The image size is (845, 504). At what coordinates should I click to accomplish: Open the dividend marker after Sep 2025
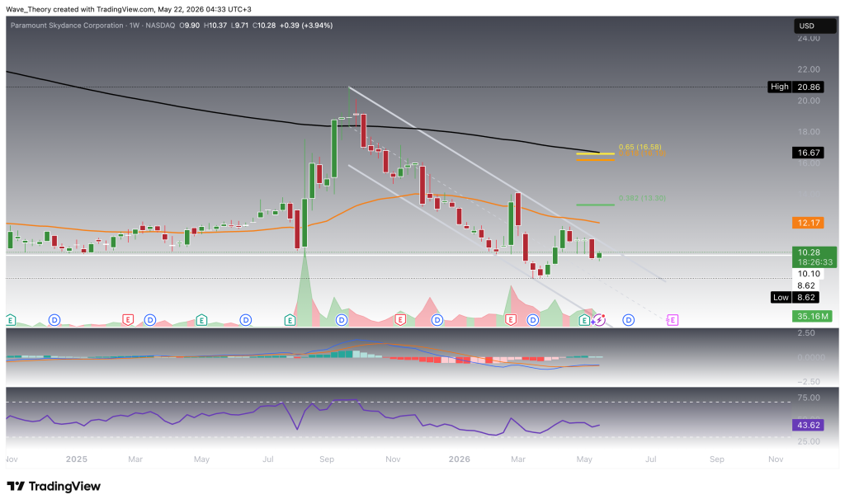point(342,320)
